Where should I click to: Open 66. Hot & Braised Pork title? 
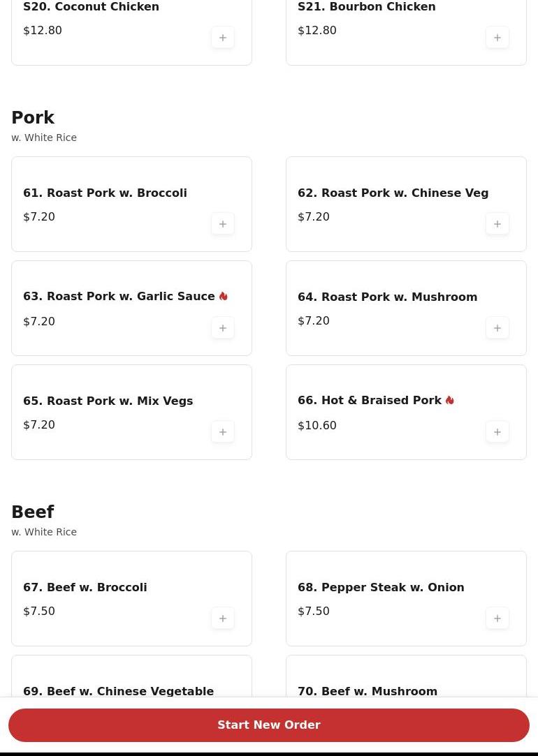tap(370, 400)
